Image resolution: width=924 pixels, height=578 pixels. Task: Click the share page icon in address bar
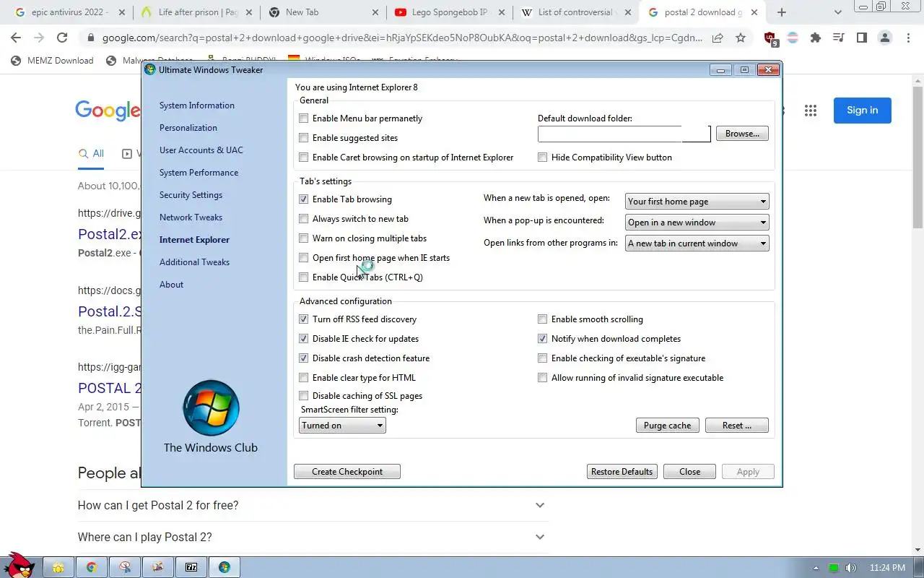(718, 38)
